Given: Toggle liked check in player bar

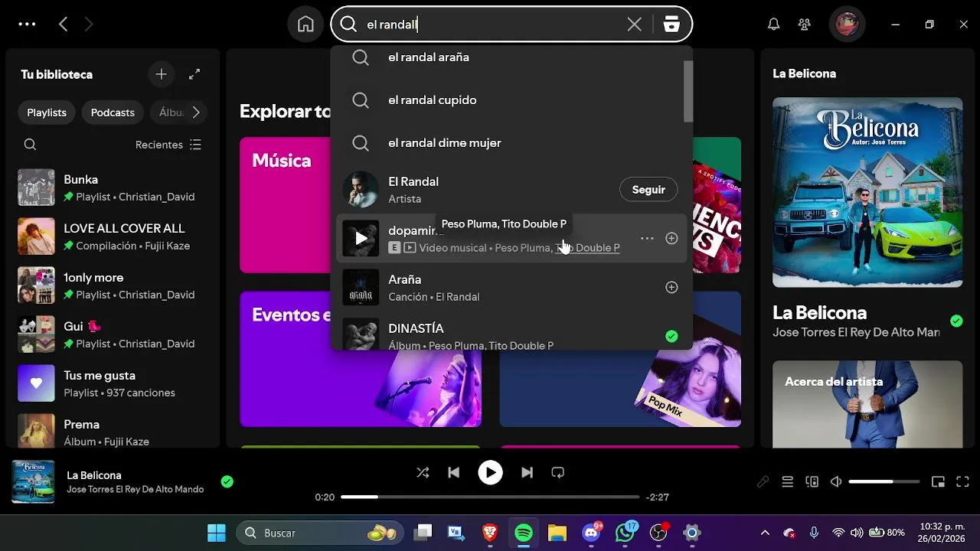Looking at the screenshot, I should tap(227, 481).
